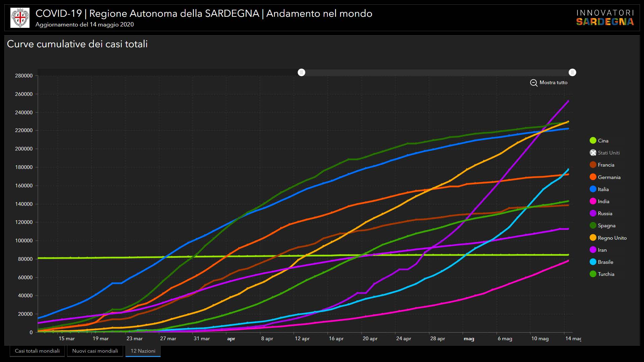Screen dimensions: 644x362
Task: Toggle the Spagna dark green legend marker
Action: tap(593, 226)
